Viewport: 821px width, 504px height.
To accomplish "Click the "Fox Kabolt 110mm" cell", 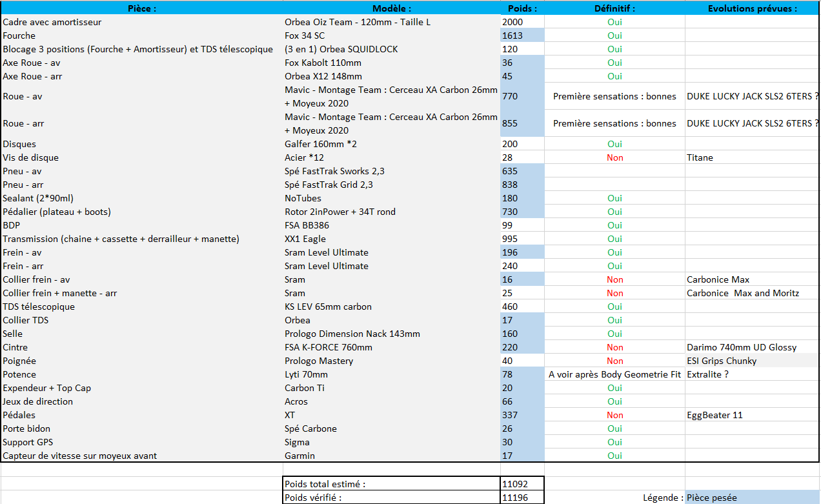I will point(391,63).
